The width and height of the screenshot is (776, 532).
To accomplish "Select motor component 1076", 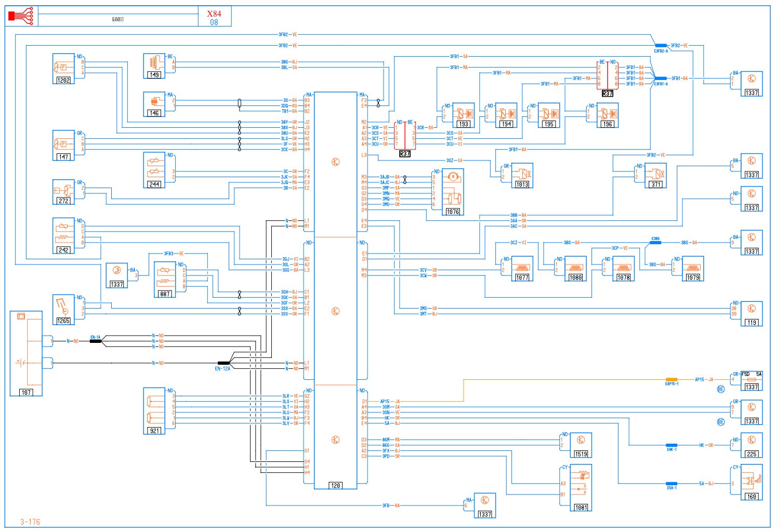I will (453, 192).
